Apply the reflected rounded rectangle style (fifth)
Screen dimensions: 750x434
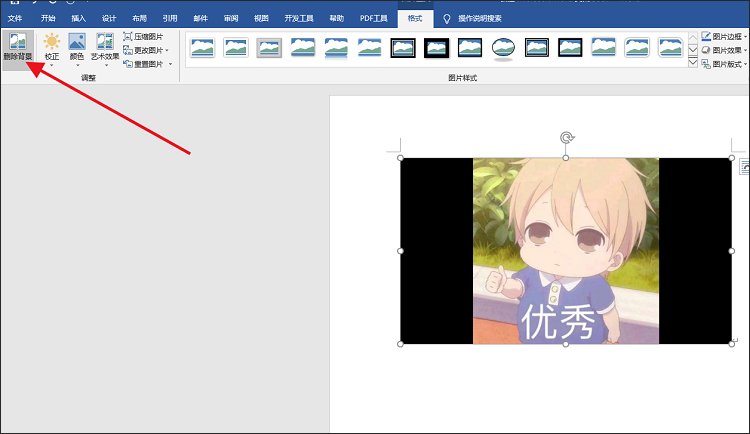pos(336,48)
